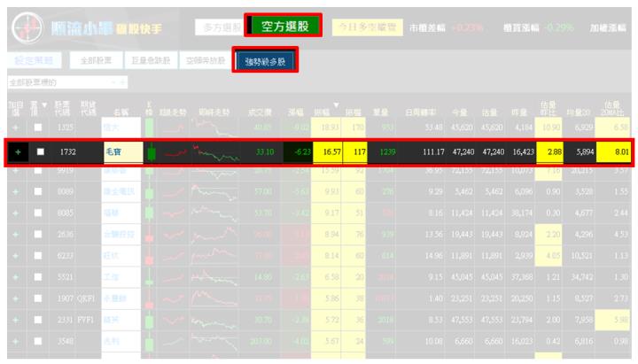This screenshot has width=638, height=364.
Task: Click the target logo icon at top left
Action: [26, 27]
